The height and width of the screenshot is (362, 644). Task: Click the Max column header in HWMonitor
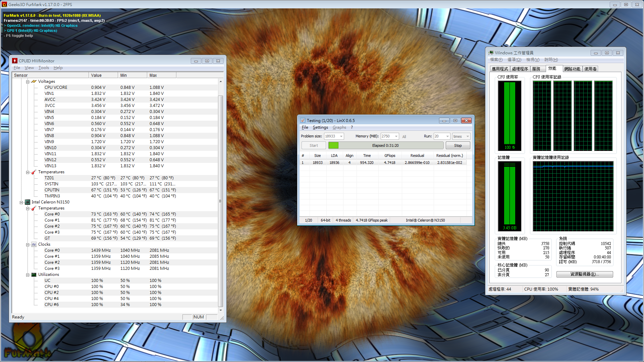pos(162,75)
